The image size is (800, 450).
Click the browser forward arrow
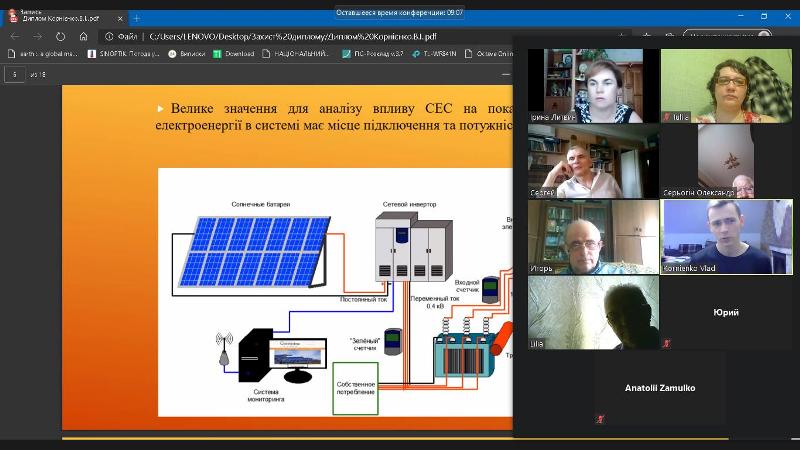pyautogui.click(x=37, y=36)
